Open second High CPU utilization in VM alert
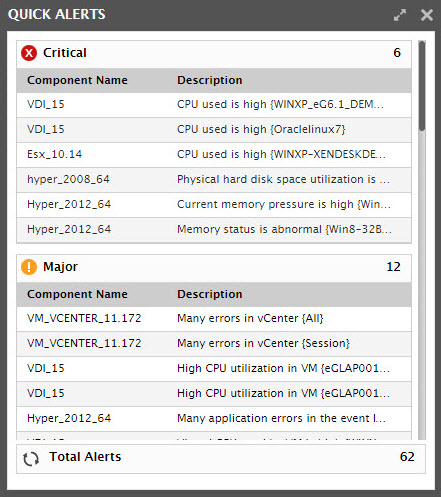441x497 pixels. [283, 393]
